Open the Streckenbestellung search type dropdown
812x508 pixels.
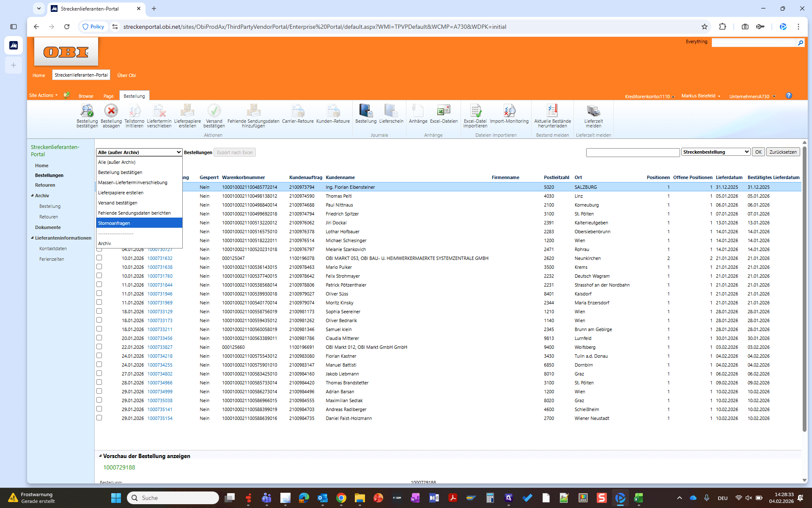pyautogui.click(x=716, y=152)
